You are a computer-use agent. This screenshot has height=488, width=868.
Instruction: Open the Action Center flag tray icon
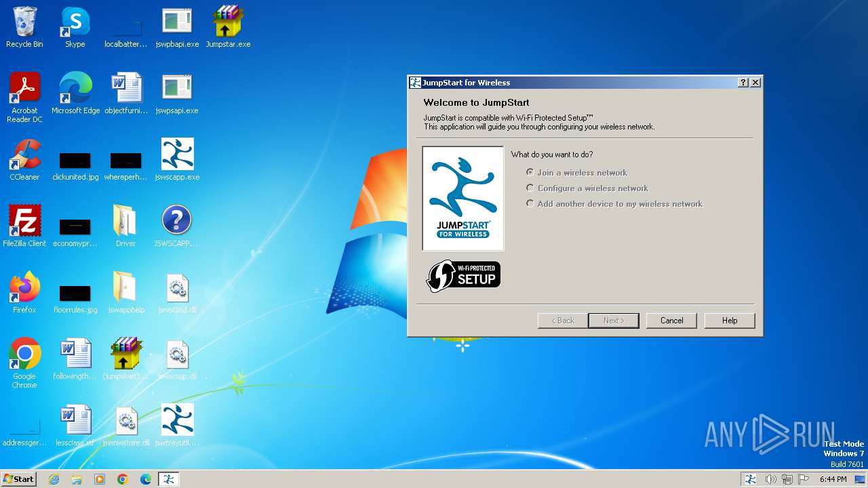click(804, 479)
